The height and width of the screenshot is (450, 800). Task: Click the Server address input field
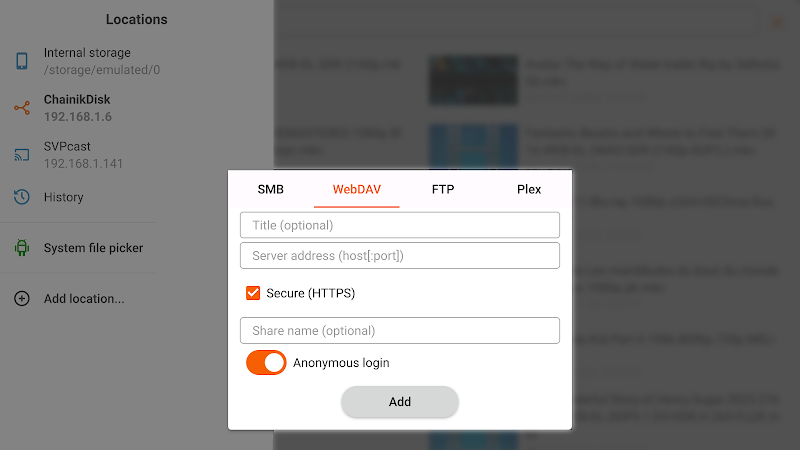tap(399, 256)
